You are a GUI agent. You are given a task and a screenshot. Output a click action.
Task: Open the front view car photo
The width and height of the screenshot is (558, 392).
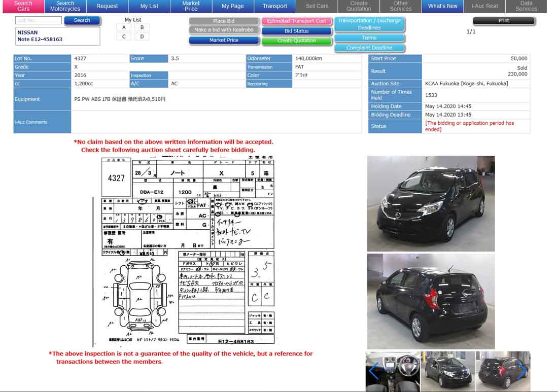click(x=431, y=203)
